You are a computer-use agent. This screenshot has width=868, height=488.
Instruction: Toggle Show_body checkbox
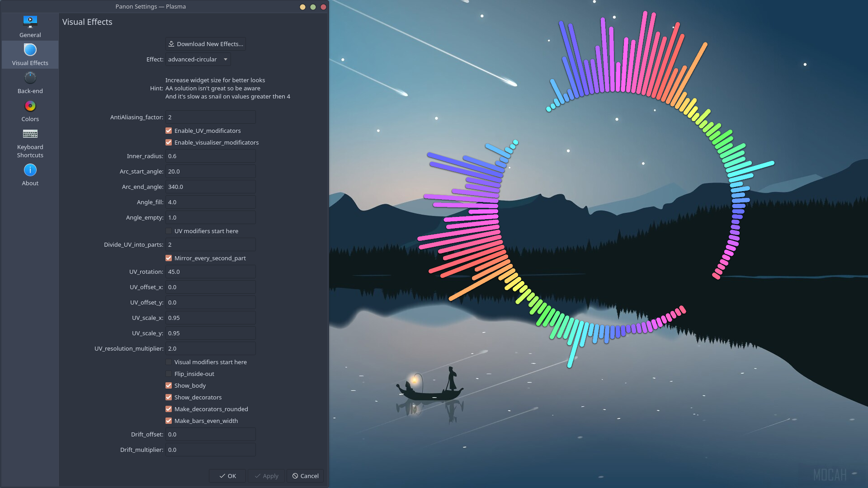coord(169,385)
